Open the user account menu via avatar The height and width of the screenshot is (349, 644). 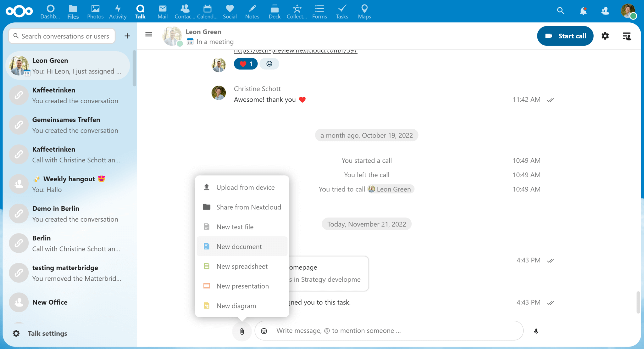[x=628, y=11]
